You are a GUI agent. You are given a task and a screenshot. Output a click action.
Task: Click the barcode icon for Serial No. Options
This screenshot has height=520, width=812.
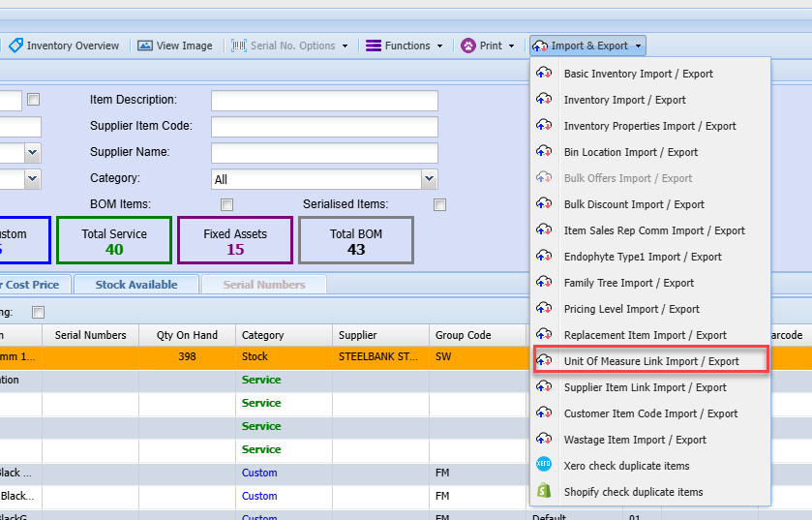239,46
